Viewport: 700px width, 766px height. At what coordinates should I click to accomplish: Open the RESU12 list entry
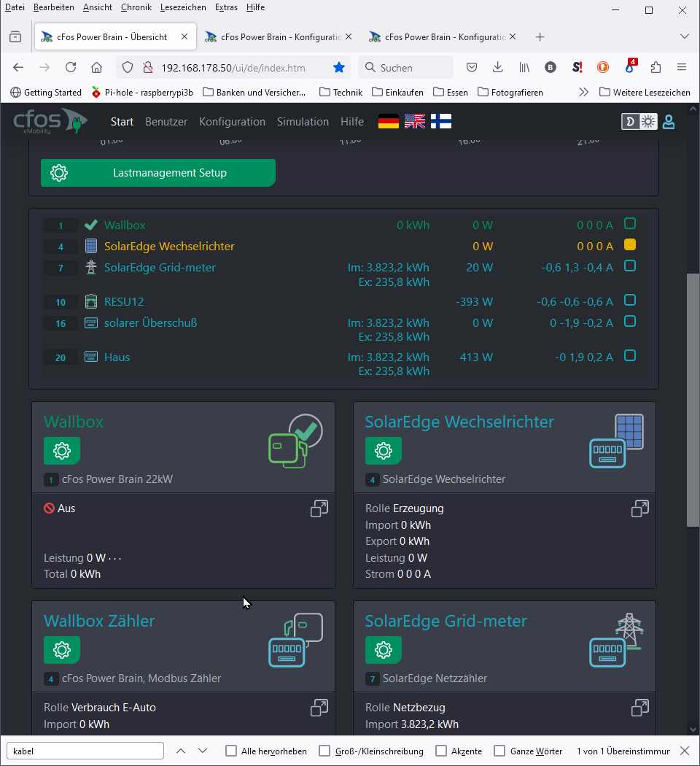click(x=124, y=301)
